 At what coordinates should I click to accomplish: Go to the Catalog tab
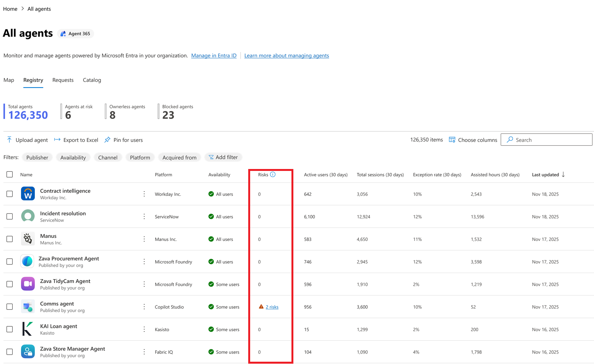pos(92,80)
